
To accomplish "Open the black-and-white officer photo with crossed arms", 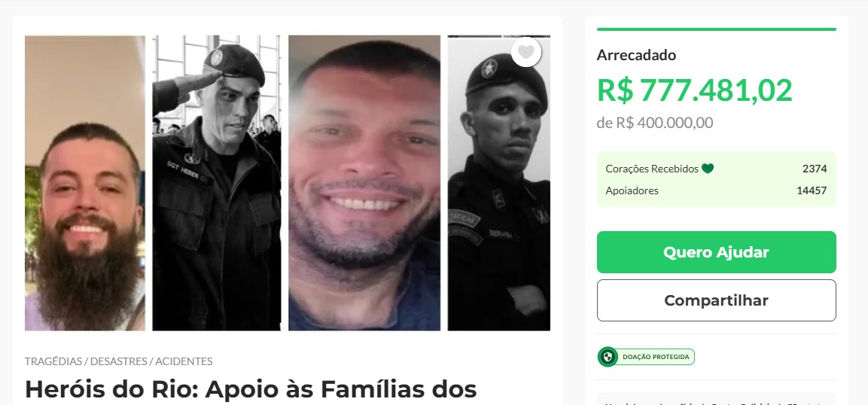I will tap(499, 183).
